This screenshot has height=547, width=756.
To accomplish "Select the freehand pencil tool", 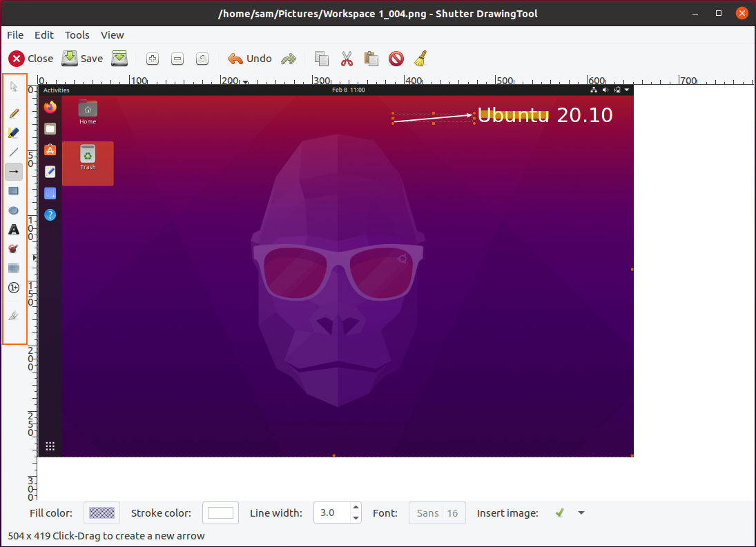I will coord(14,114).
